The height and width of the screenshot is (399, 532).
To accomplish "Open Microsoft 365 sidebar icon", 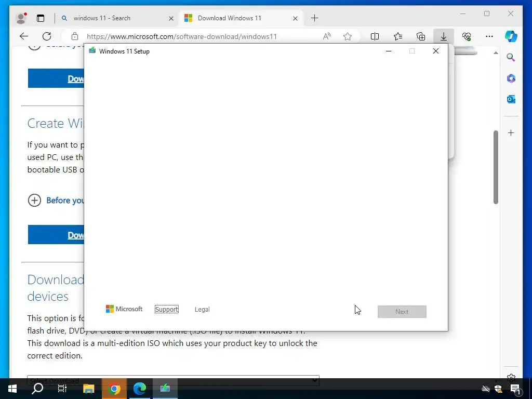I will pos(511,78).
